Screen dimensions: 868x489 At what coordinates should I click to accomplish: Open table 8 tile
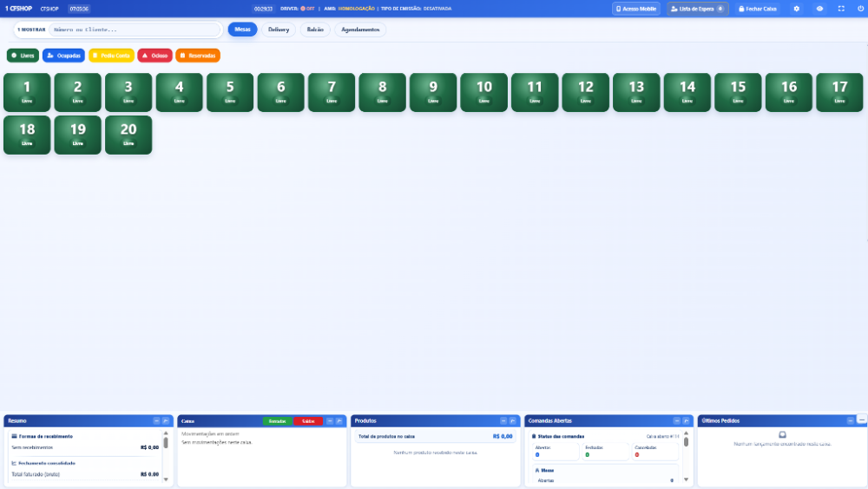pyautogui.click(x=383, y=92)
